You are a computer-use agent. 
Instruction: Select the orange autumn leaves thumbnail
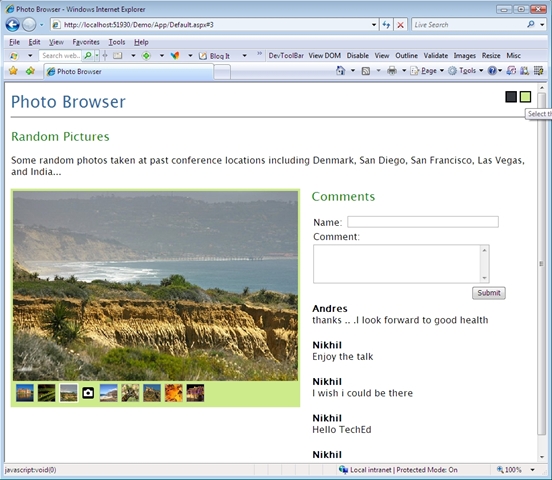tap(174, 393)
